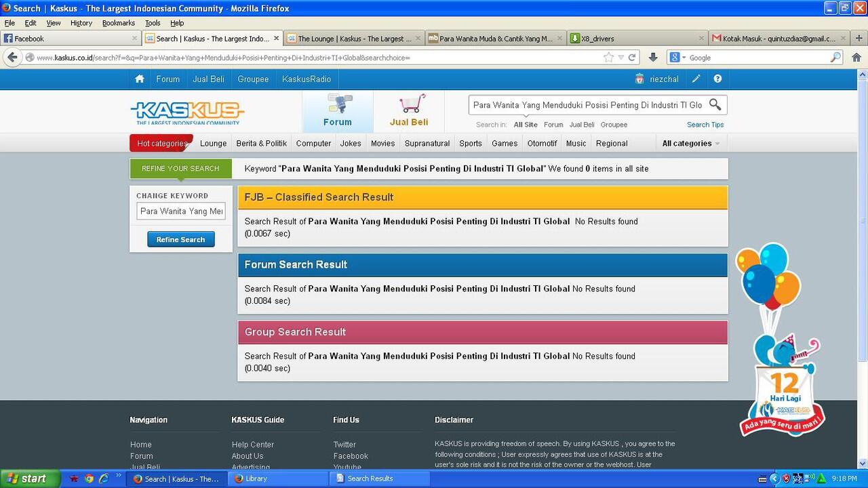This screenshot has width=868, height=488.
Task: Click the Help Center footer link
Action: tap(253, 445)
